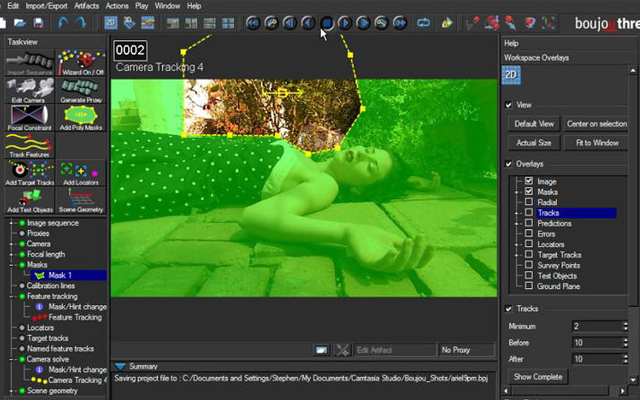The height and width of the screenshot is (400, 640).
Task: Stop playback
Action: (327, 23)
